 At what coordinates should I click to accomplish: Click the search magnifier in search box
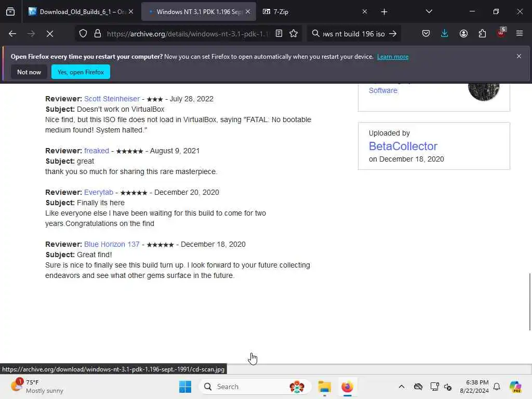point(315,34)
